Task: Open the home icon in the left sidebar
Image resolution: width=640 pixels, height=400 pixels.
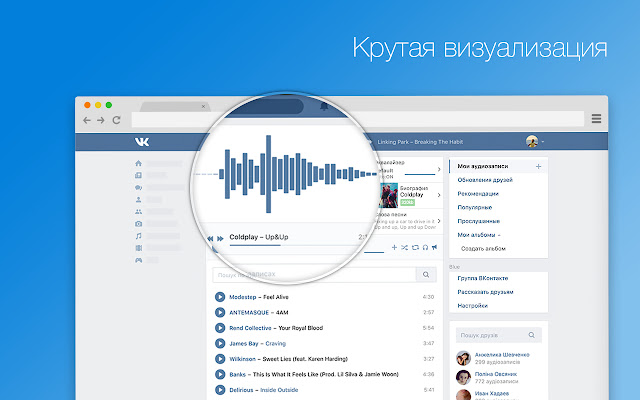Action: tap(138, 162)
